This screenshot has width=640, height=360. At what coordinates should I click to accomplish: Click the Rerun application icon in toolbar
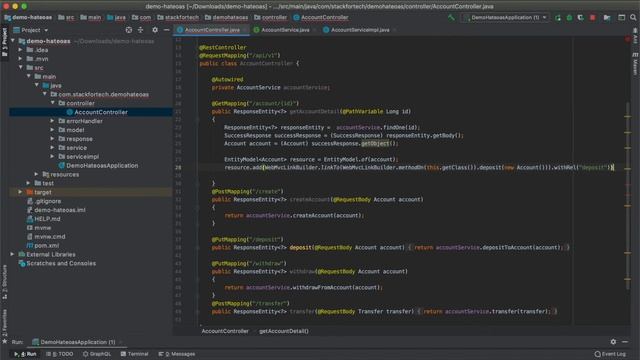(558, 18)
